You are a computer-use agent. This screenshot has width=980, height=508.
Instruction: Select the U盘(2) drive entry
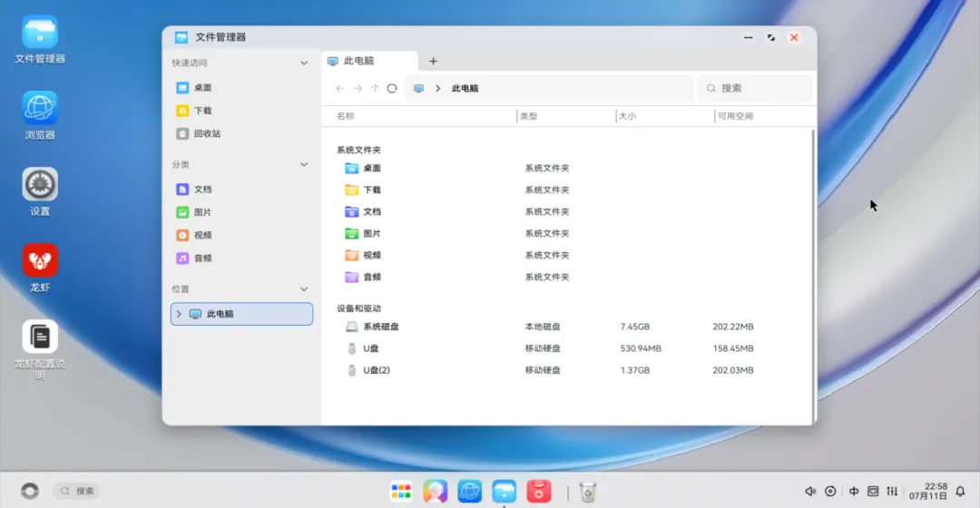tap(569, 370)
